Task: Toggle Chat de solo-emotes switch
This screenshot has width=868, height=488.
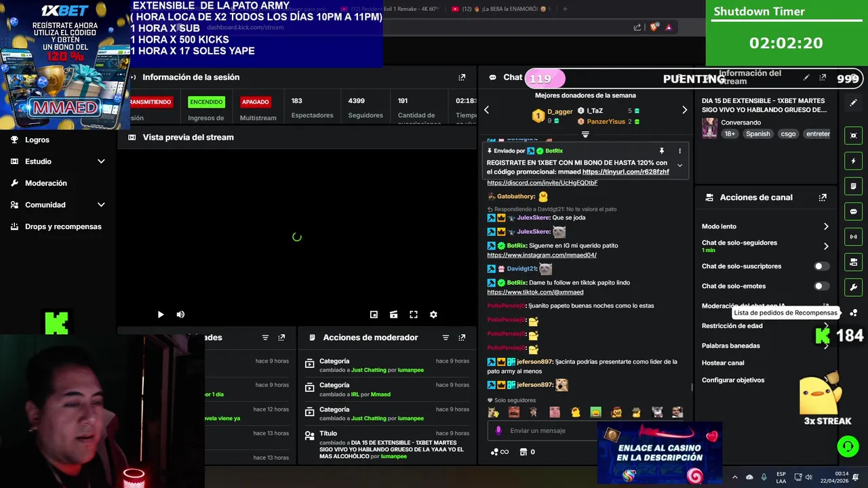Action: [822, 286]
